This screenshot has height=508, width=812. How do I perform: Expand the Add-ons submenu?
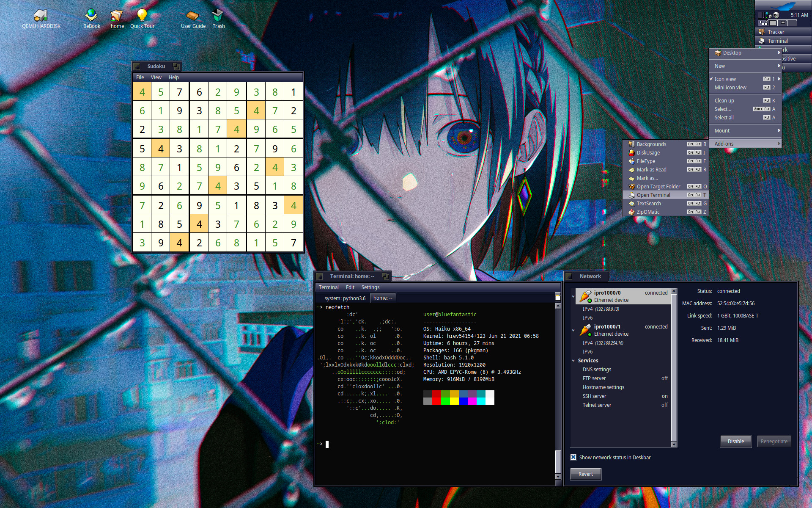745,144
